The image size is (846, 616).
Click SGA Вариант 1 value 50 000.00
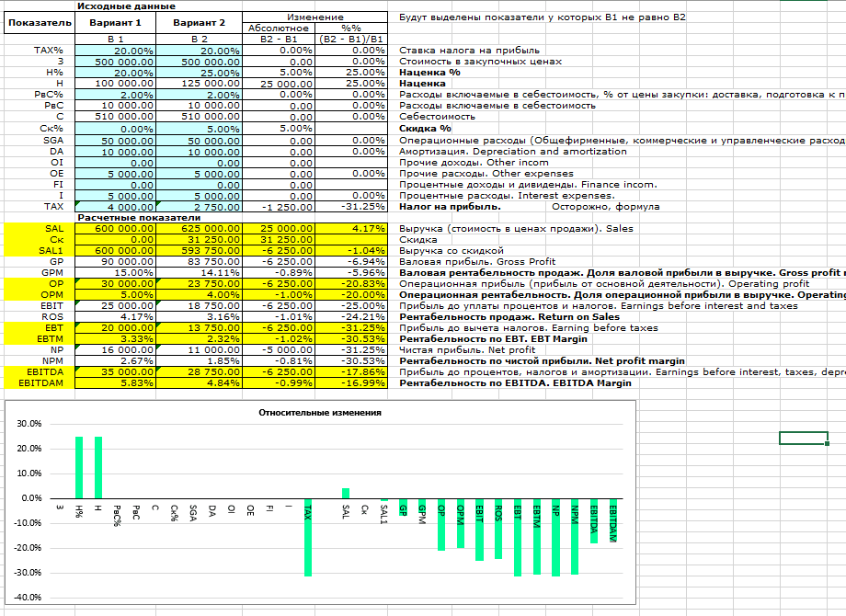(116, 141)
